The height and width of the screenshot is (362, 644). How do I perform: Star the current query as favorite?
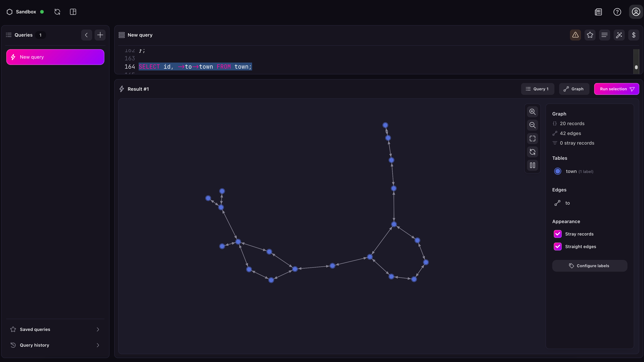pos(590,35)
